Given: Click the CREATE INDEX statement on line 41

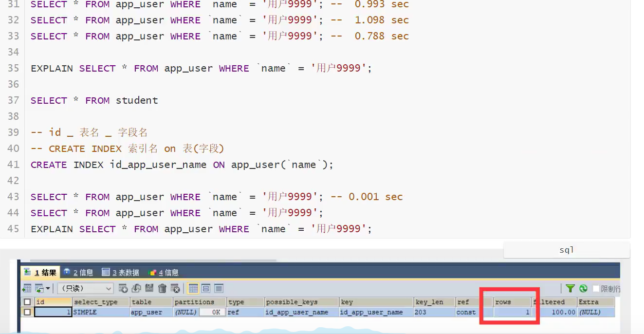Looking at the screenshot, I should pos(182,165).
